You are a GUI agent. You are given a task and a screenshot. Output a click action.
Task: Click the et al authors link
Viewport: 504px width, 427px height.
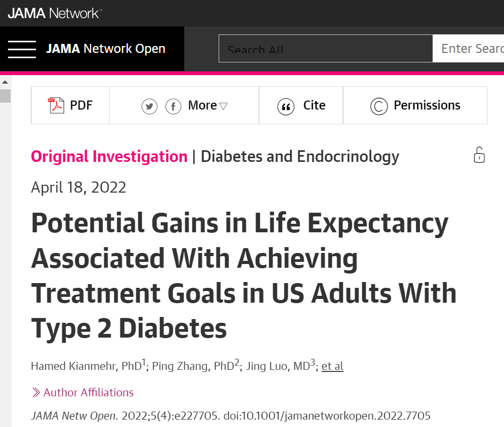click(x=332, y=366)
